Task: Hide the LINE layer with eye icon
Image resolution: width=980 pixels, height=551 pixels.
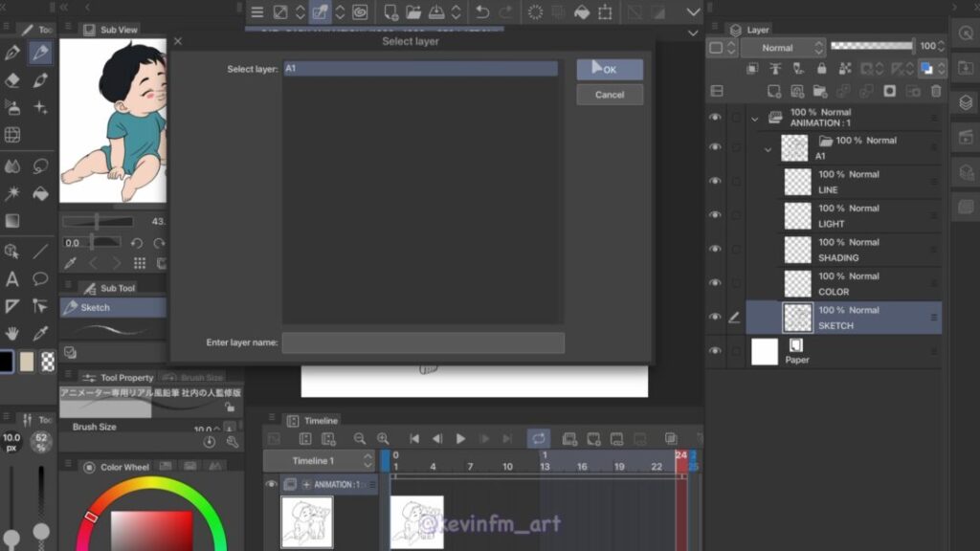Action: coord(715,182)
